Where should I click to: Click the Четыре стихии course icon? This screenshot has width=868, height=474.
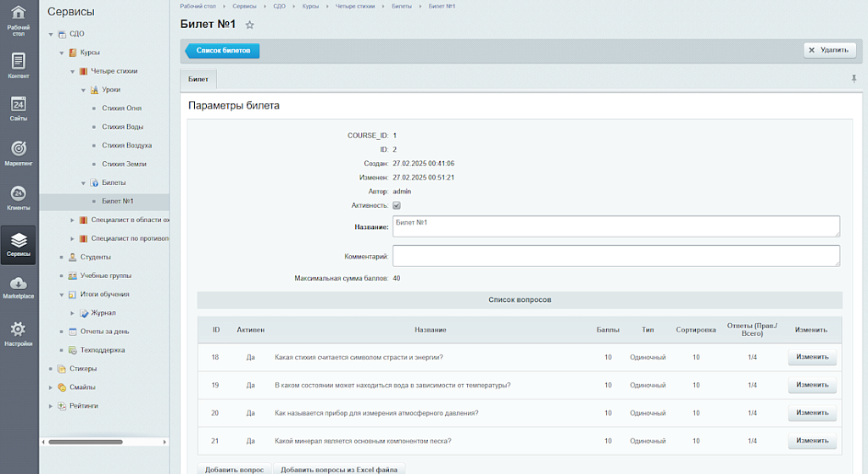[x=84, y=71]
